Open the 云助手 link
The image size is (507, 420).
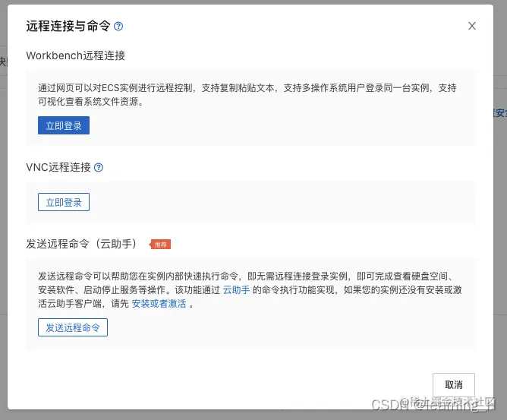(x=236, y=290)
